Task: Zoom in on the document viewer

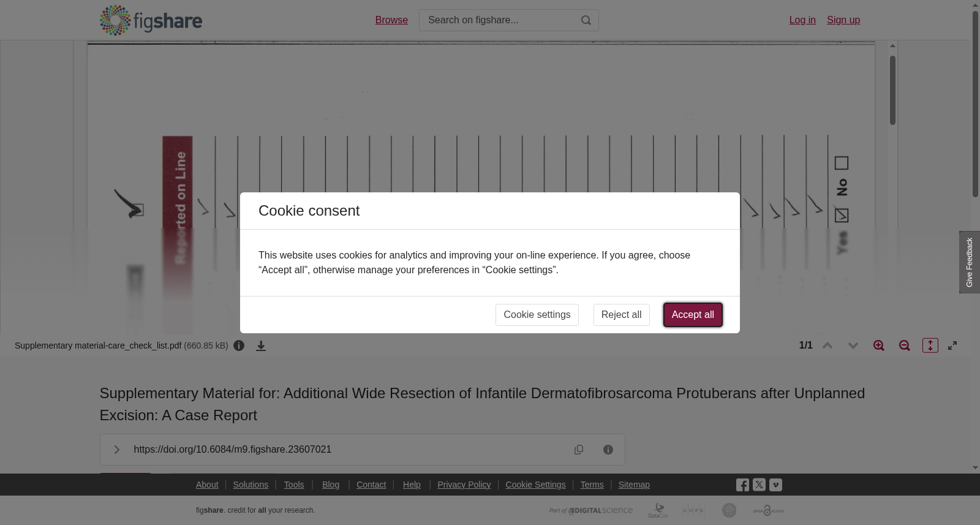Action: (879, 346)
